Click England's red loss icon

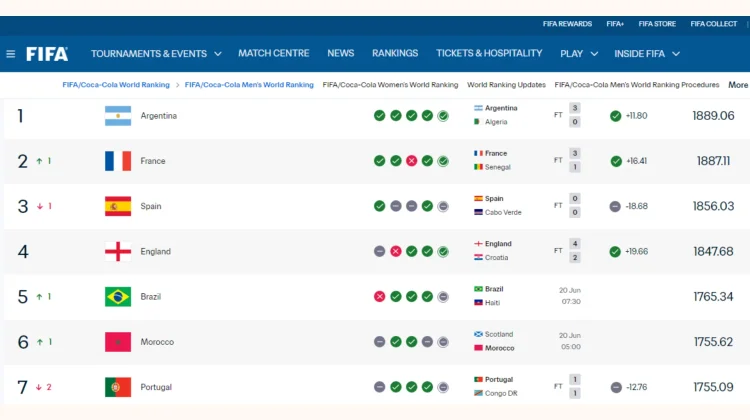[x=396, y=252]
